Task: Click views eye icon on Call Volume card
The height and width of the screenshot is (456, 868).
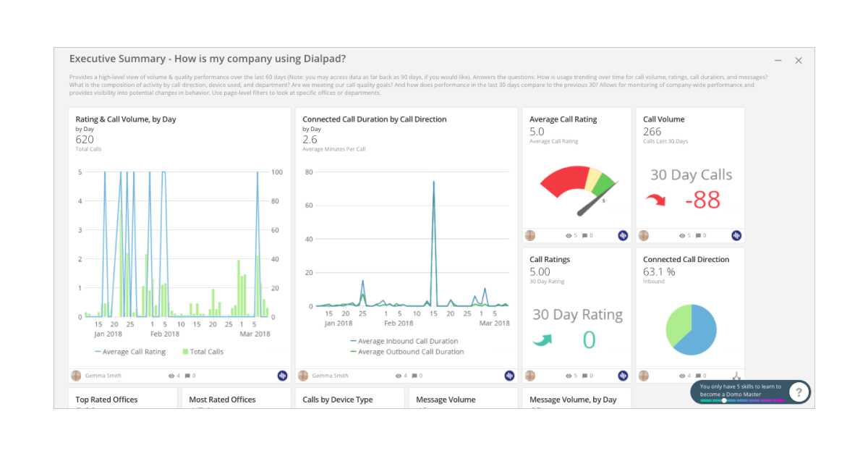Action: 682,235
